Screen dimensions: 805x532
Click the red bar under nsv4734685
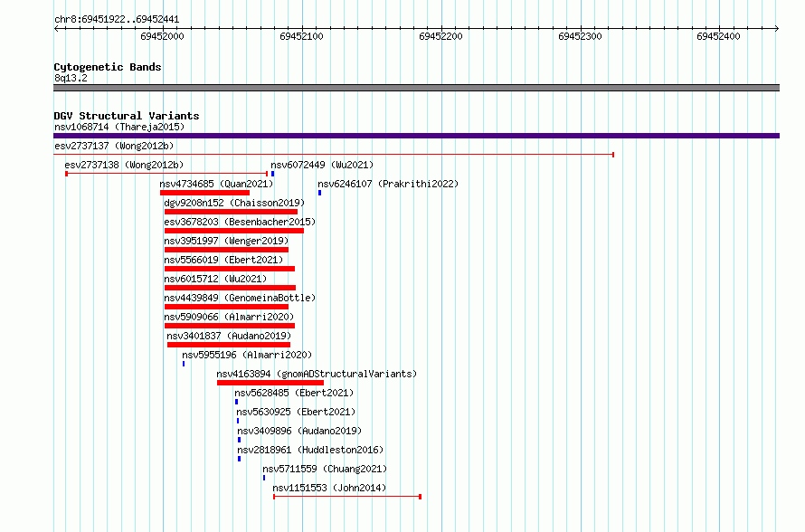pyautogui.click(x=204, y=193)
